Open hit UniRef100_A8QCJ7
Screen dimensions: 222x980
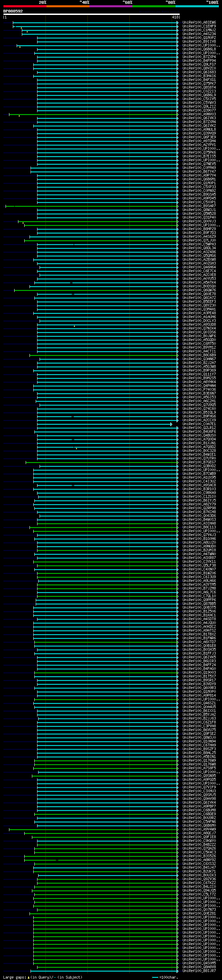pos(199,833)
